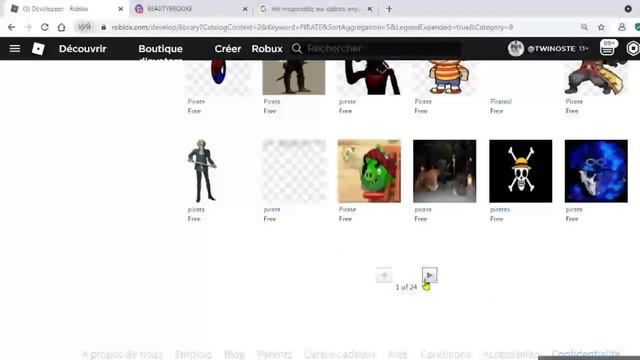
Task: Open the browser profile icon
Action: pos(622,27)
